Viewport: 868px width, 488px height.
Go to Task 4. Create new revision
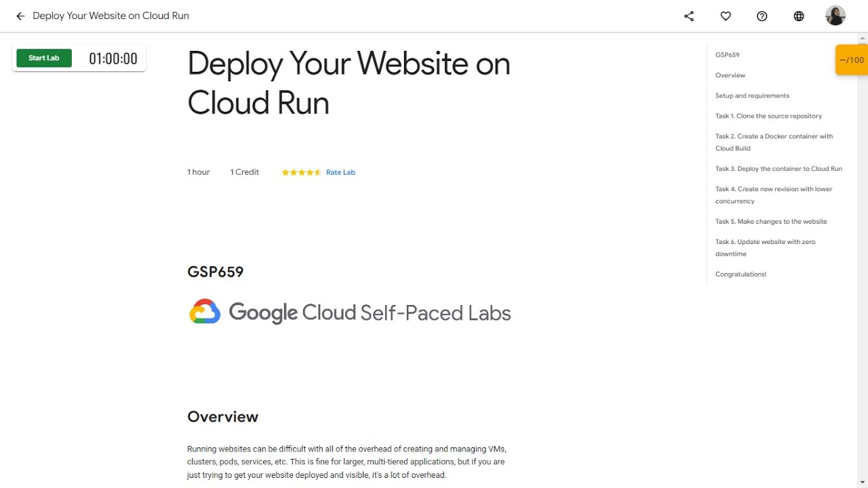point(774,195)
